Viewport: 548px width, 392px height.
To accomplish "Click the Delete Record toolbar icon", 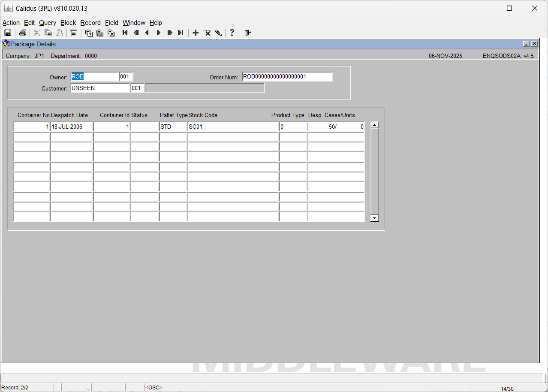I will 207,33.
